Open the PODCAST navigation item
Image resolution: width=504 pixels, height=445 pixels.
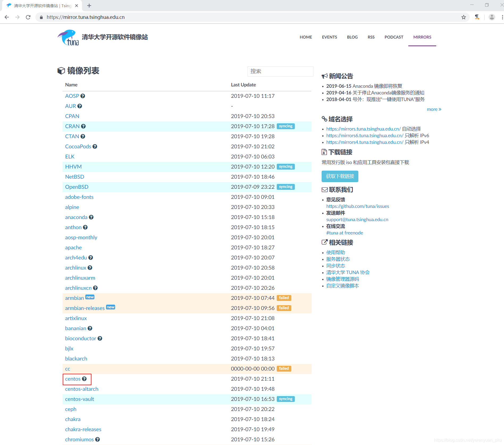pyautogui.click(x=394, y=37)
